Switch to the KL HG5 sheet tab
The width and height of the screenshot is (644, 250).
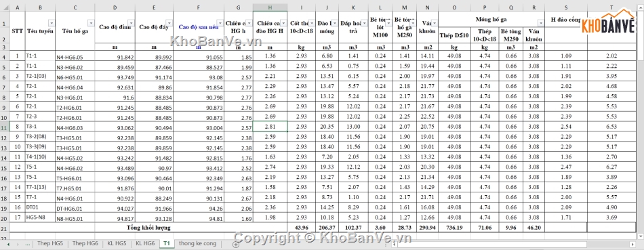point(117,243)
